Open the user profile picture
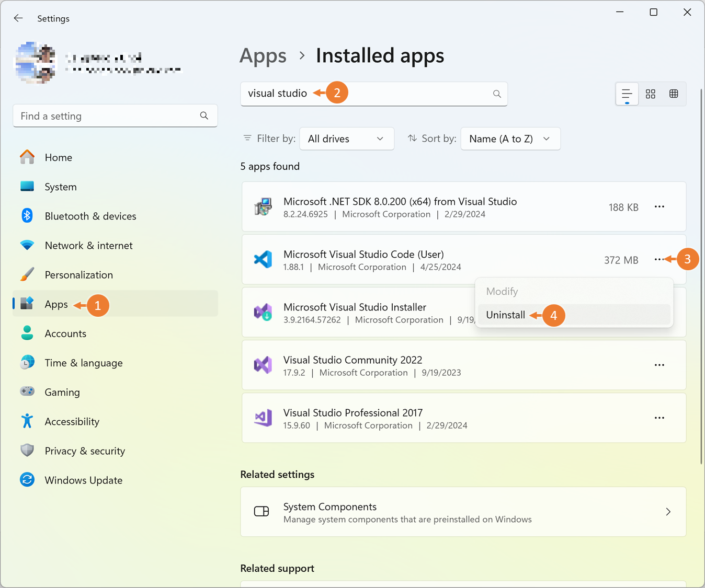This screenshot has width=705, height=588. tap(35, 63)
